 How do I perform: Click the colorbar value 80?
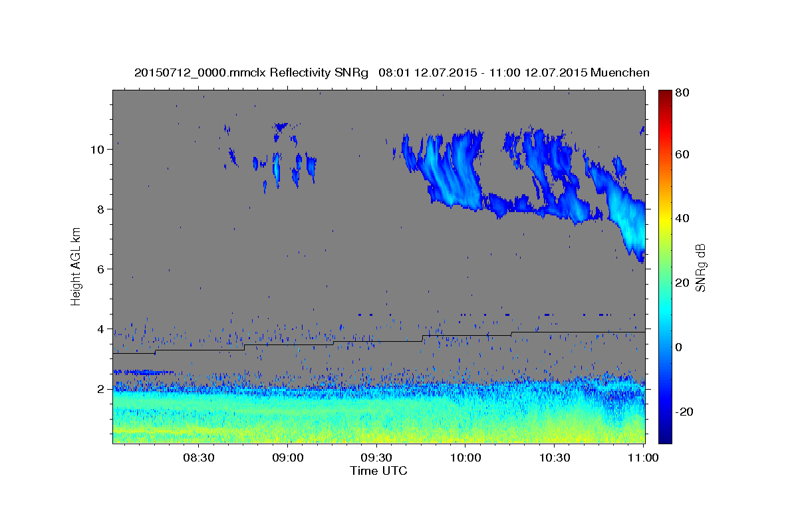[x=683, y=92]
